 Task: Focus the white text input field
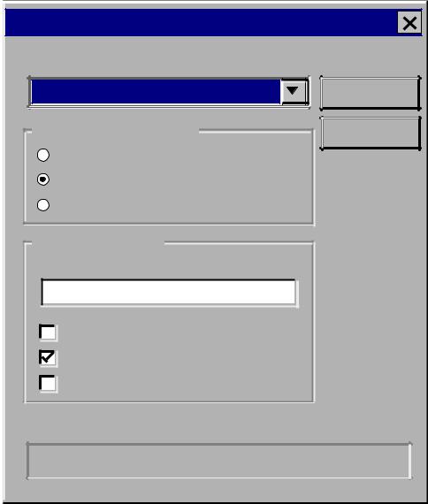pyautogui.click(x=169, y=293)
